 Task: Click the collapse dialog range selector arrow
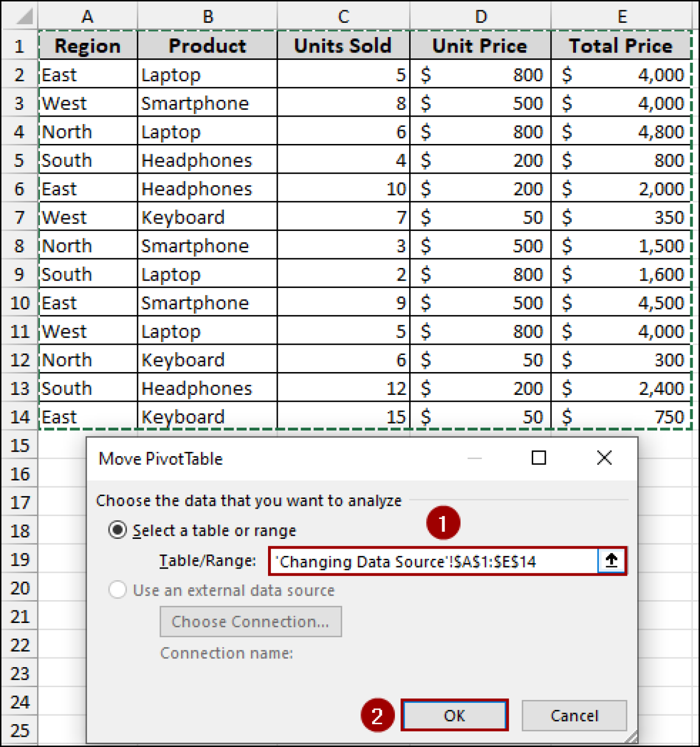click(611, 561)
